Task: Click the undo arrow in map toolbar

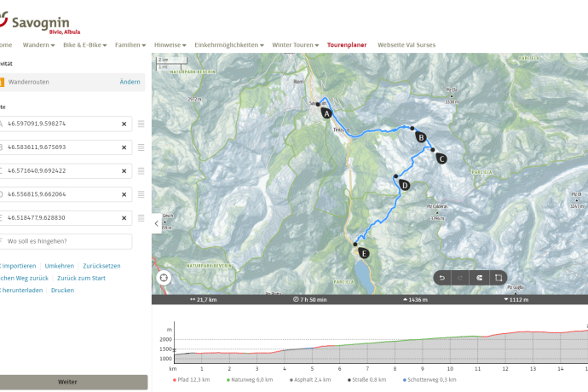Action: click(x=441, y=277)
